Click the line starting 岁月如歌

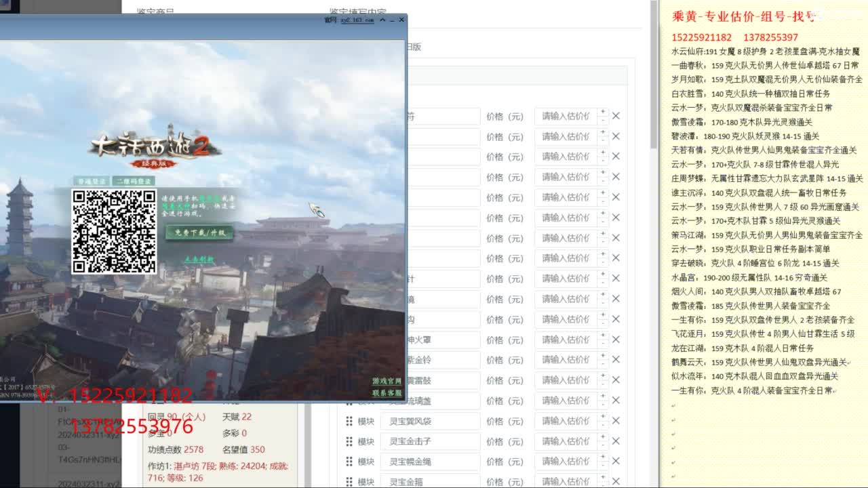click(x=767, y=79)
